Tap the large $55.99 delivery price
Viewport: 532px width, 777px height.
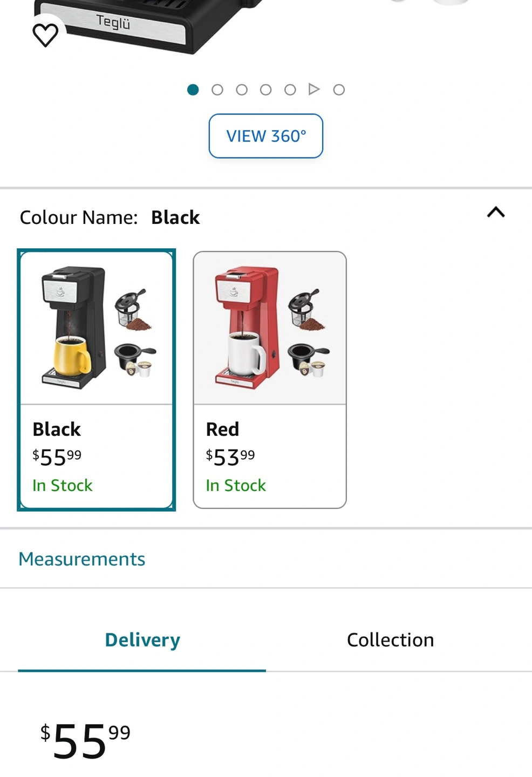click(x=85, y=741)
